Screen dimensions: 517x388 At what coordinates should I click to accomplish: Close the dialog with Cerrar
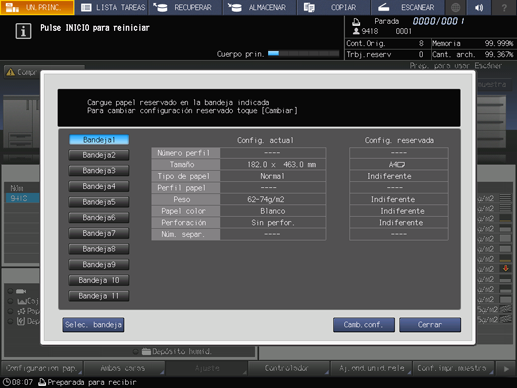[x=430, y=325]
